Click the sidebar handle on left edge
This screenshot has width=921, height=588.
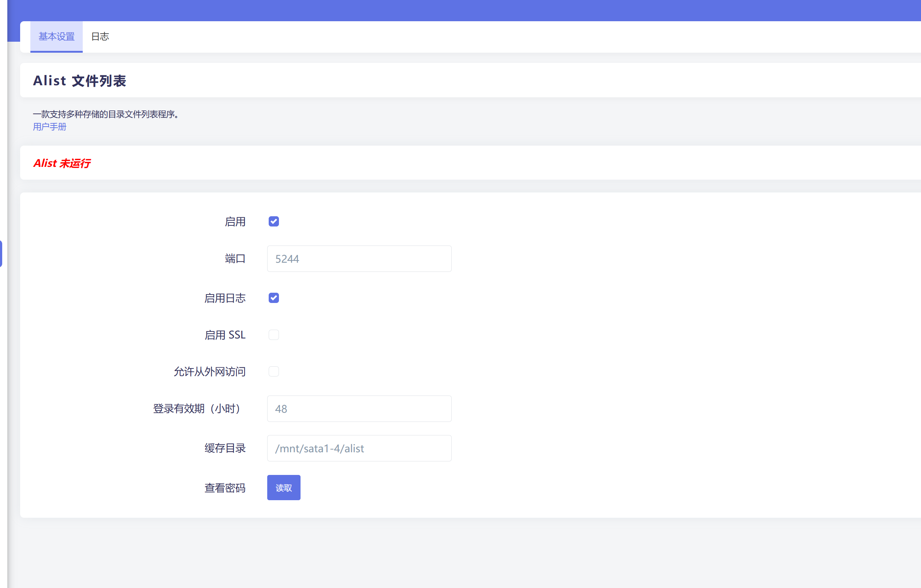point(1,254)
